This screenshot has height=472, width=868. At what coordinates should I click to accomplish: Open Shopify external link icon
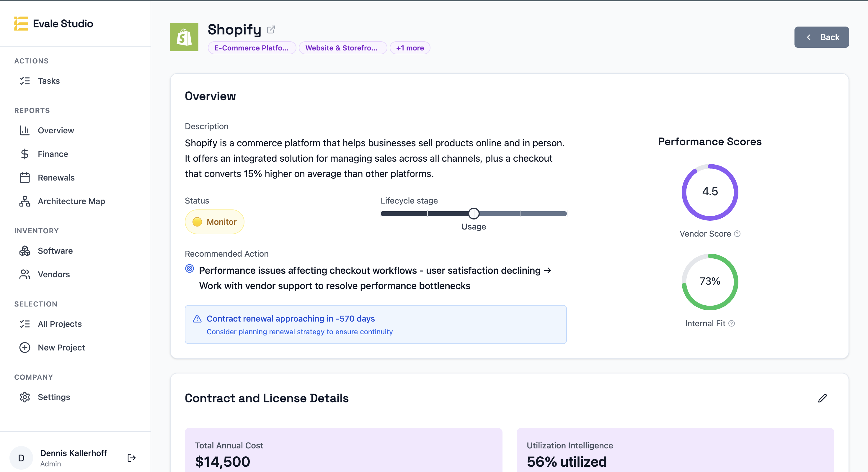click(270, 30)
